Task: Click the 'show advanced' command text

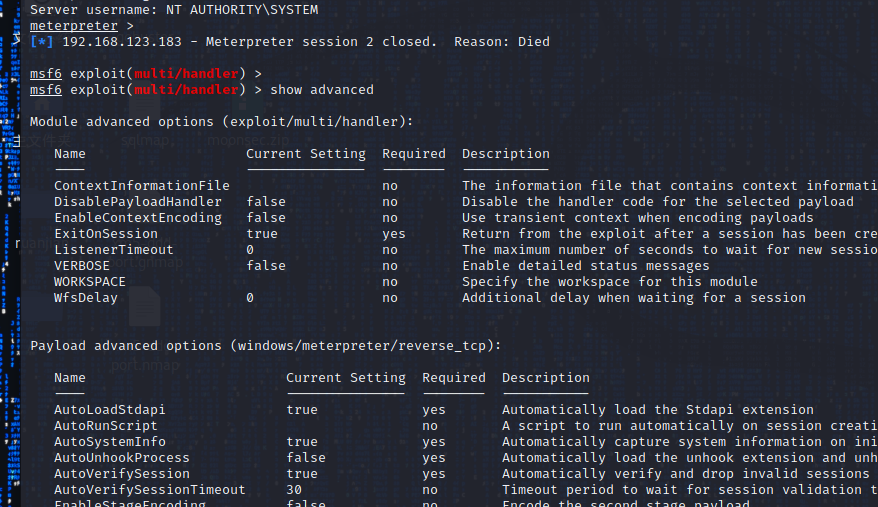Action: (322, 90)
